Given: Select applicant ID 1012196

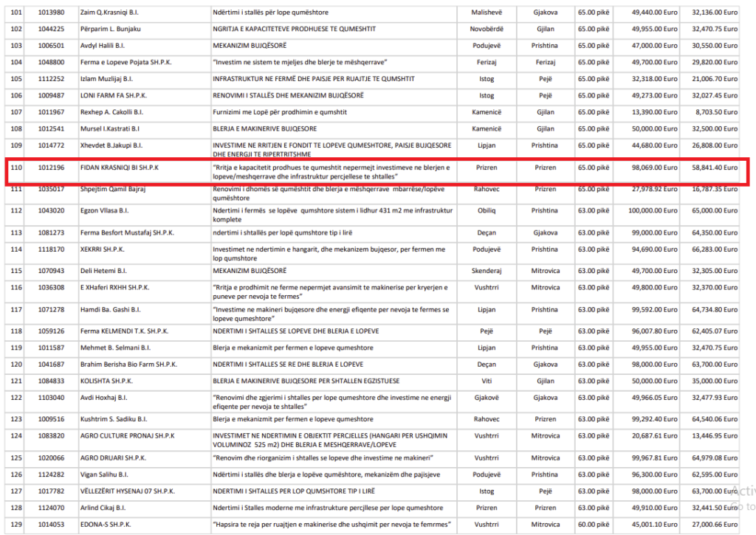Looking at the screenshot, I should pos(52,168).
